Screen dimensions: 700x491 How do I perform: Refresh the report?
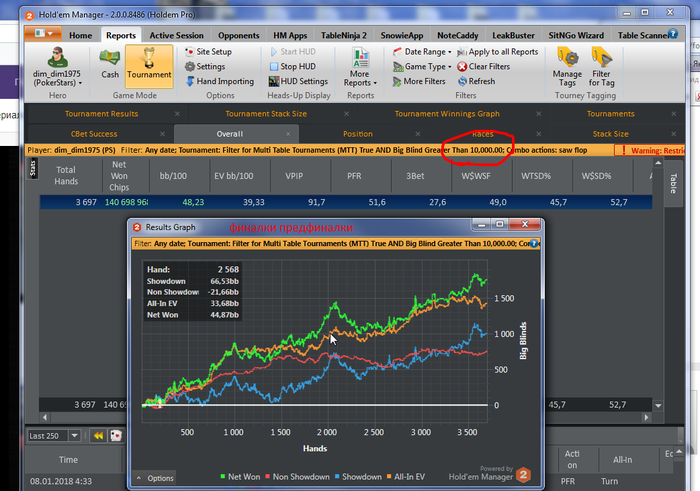[x=476, y=81]
